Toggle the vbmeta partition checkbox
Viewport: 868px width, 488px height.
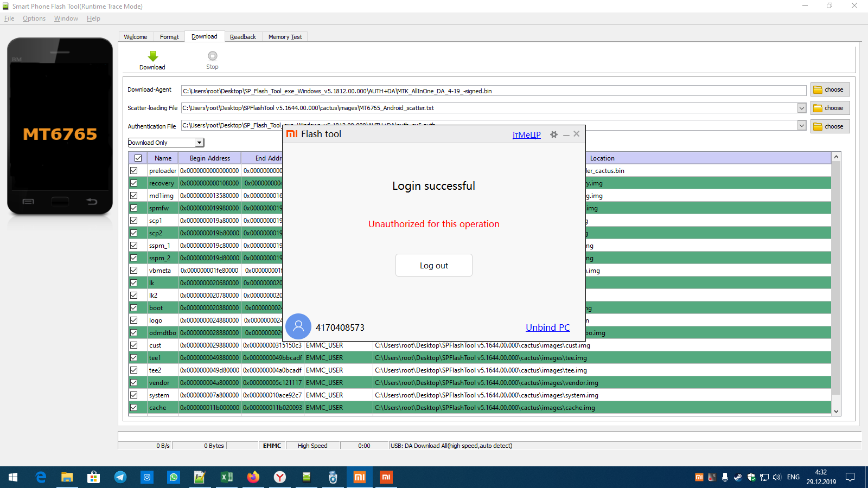pos(134,271)
